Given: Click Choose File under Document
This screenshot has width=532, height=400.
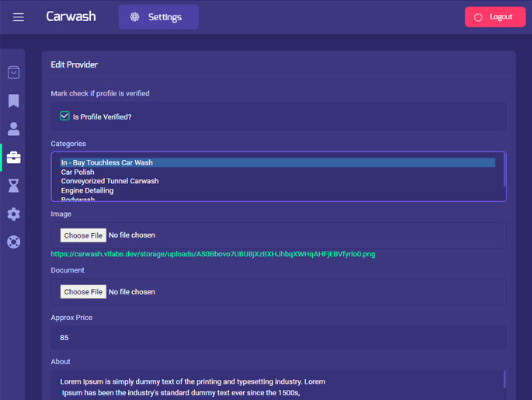Looking at the screenshot, I should point(83,292).
